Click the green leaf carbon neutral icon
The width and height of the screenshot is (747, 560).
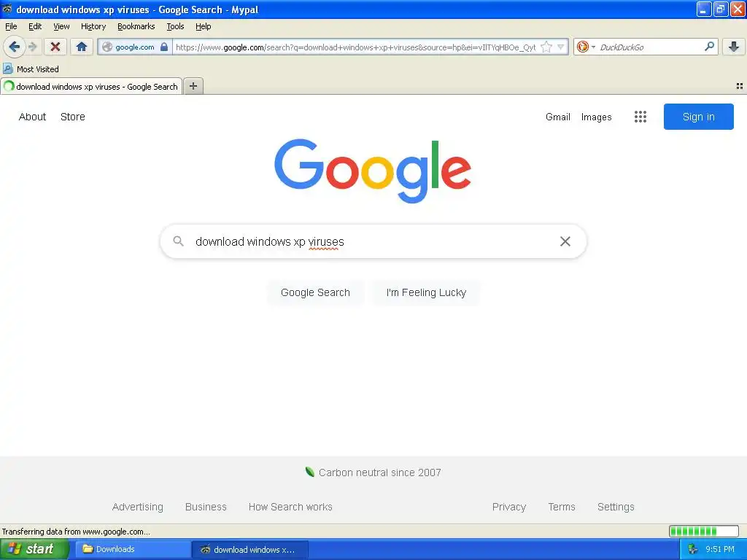[309, 472]
